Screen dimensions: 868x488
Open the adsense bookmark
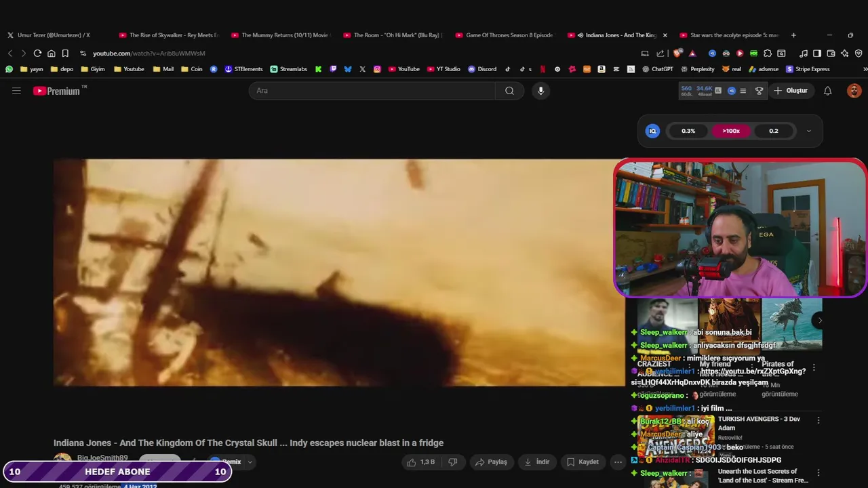(764, 68)
